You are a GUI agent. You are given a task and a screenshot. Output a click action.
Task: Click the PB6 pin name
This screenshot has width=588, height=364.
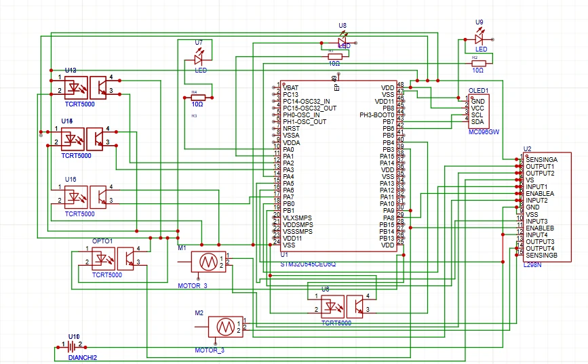click(x=389, y=129)
